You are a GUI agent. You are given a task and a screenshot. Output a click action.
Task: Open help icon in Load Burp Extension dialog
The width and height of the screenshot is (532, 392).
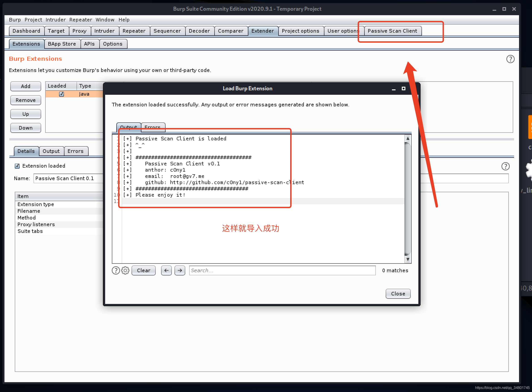point(116,270)
